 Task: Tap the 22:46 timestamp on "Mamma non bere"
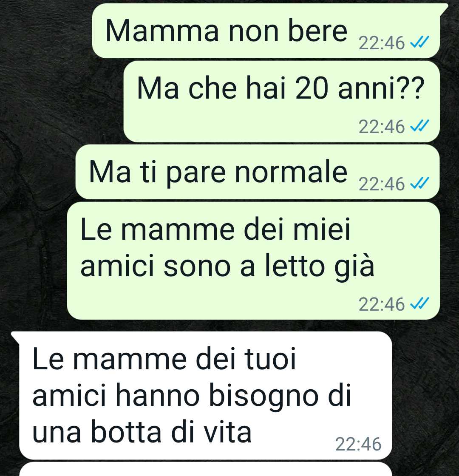click(x=382, y=43)
